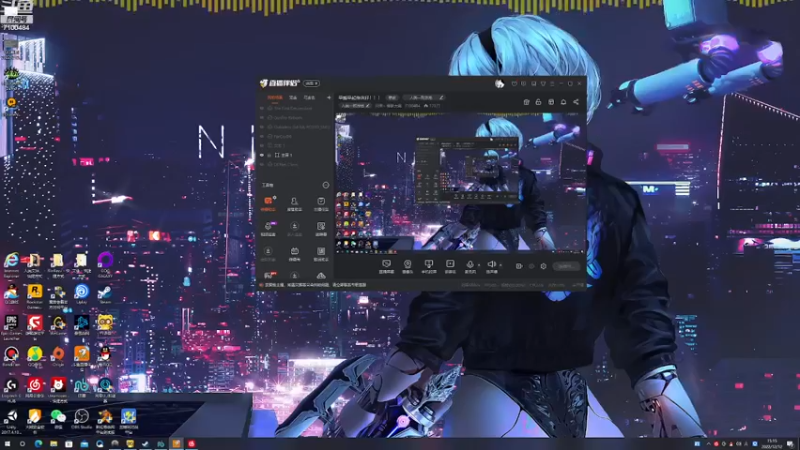This screenshot has height=450, width=800.
Task: Click the share icon above the preview
Action: pyautogui.click(x=576, y=102)
